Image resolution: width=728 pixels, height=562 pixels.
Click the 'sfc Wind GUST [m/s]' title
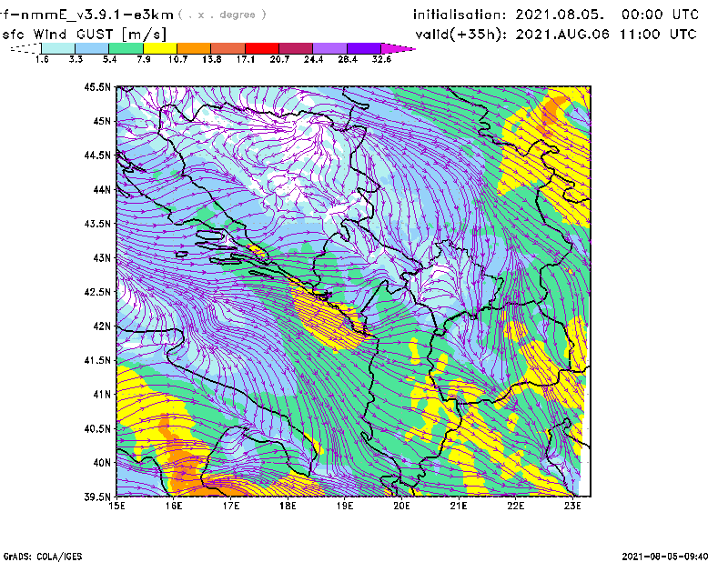(x=84, y=35)
